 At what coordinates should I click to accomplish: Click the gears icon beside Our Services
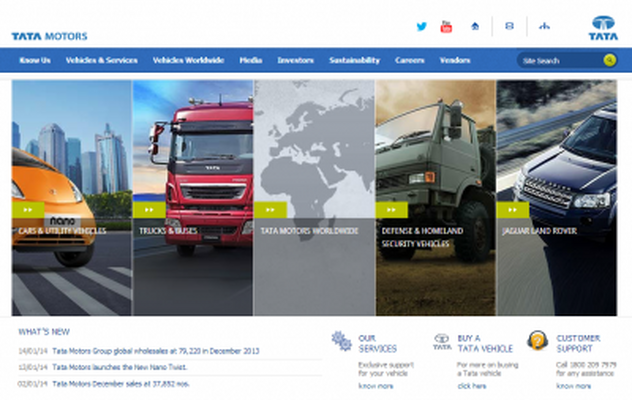(x=342, y=341)
